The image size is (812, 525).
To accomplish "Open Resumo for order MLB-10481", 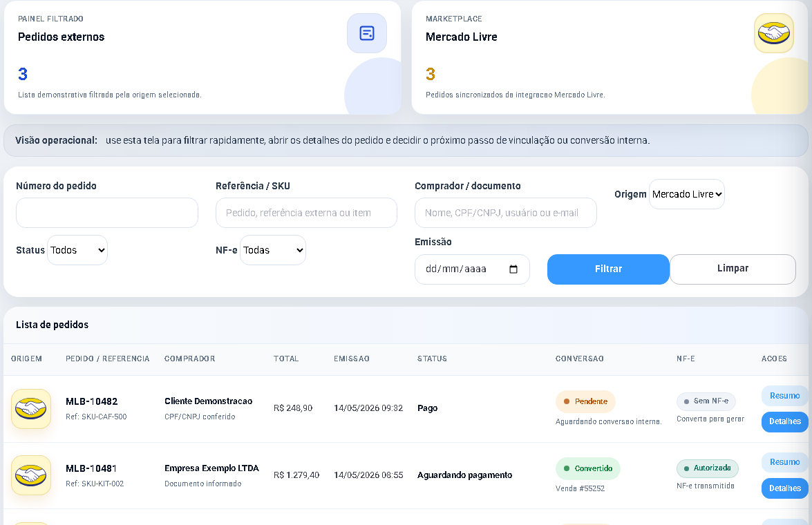I will click(784, 462).
